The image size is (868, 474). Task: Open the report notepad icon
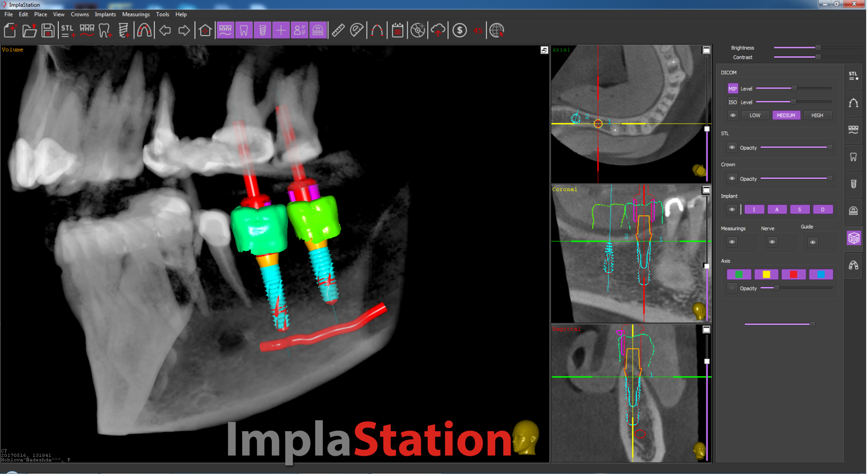pyautogui.click(x=397, y=30)
